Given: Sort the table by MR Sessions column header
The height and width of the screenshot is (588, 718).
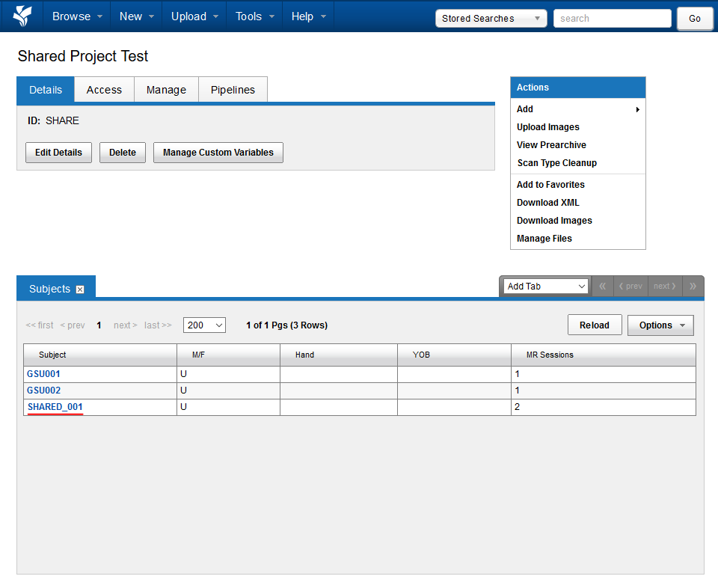Looking at the screenshot, I should pos(550,355).
